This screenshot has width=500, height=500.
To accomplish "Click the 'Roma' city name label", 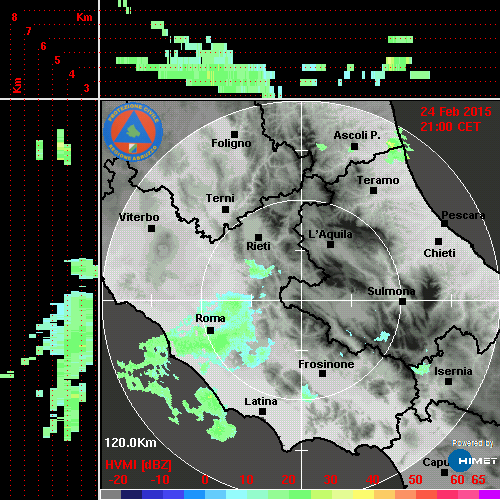I will [210, 318].
